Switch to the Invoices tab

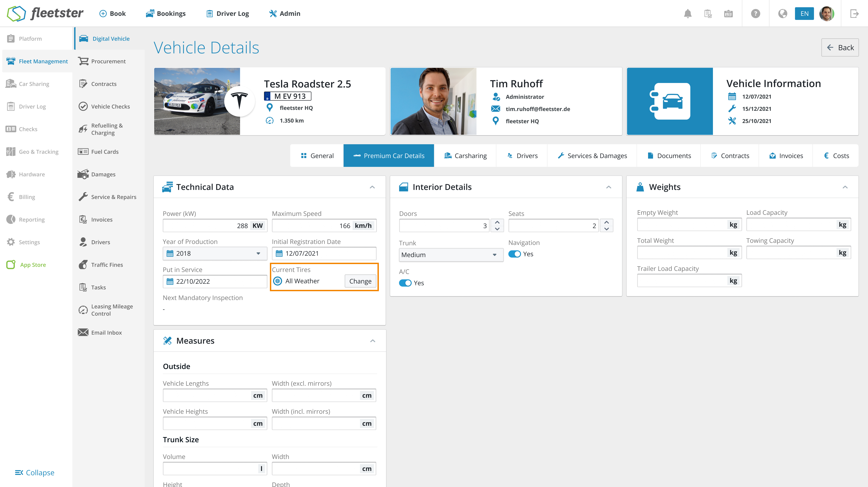tap(786, 156)
